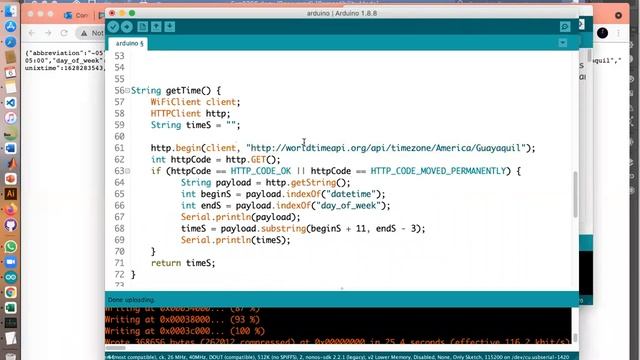Click the Forward arrow in the browser window
The image size is (640, 360).
coord(48,33)
